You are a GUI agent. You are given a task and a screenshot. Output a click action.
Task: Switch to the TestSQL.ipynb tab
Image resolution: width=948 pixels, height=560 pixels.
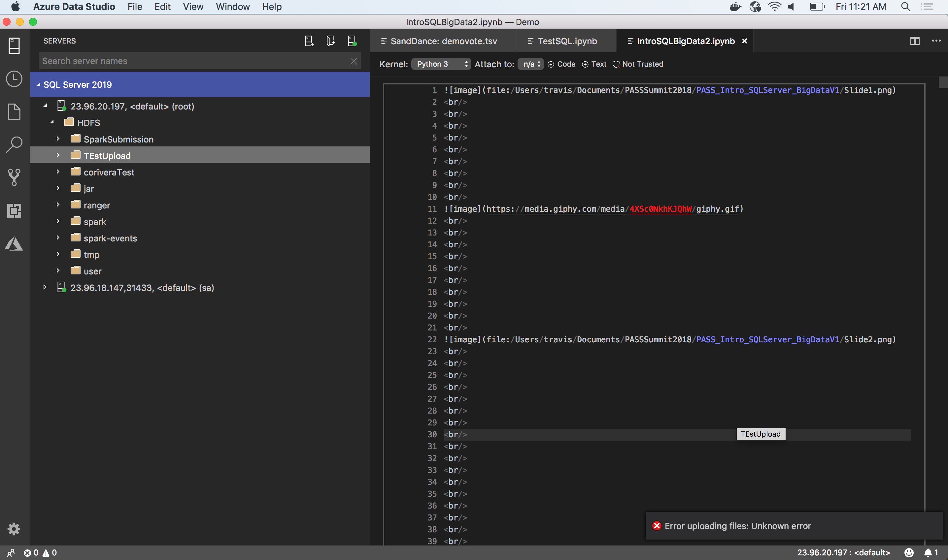566,41
